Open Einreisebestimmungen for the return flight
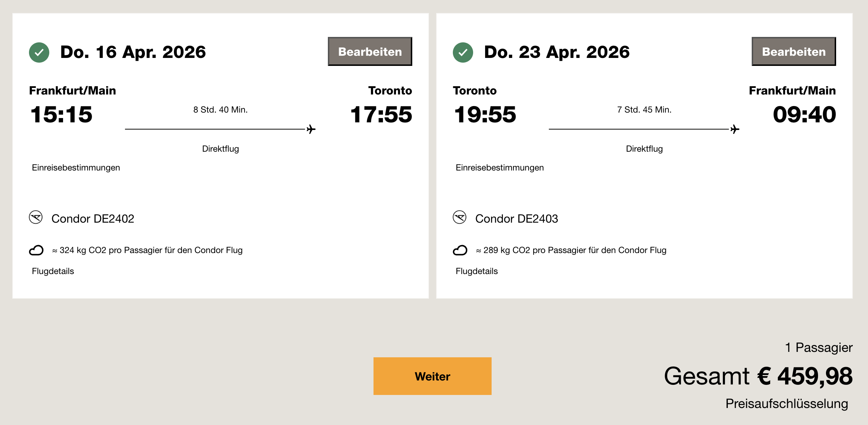The width and height of the screenshot is (868, 425). [x=500, y=168]
